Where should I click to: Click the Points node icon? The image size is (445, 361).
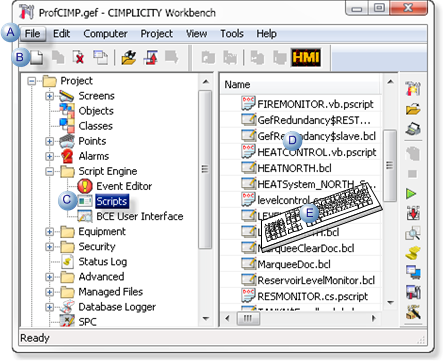(x=67, y=141)
